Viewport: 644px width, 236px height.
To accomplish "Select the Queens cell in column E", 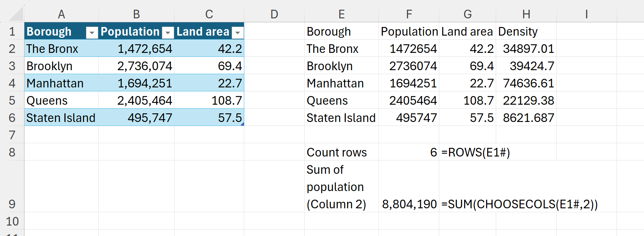I will click(327, 100).
